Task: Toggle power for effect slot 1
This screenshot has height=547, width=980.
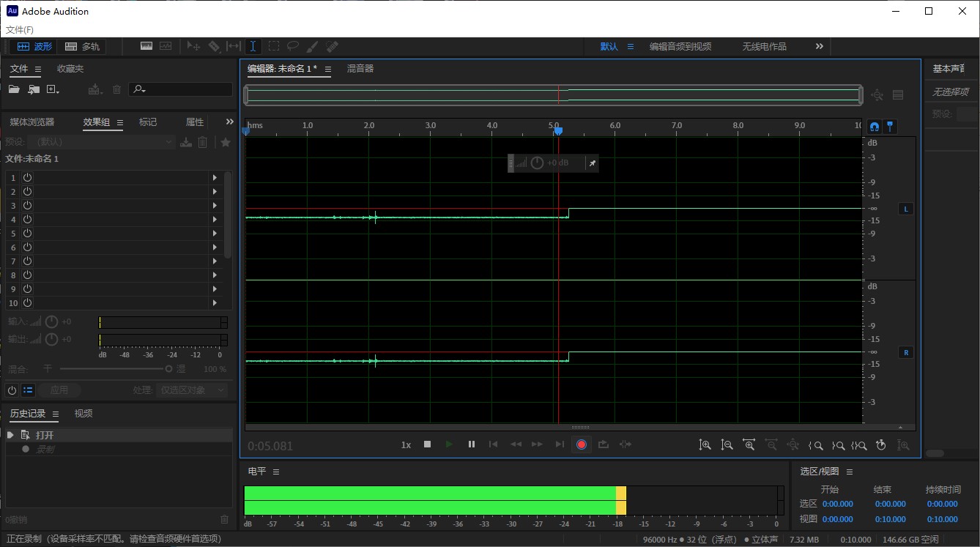Action: [x=27, y=178]
